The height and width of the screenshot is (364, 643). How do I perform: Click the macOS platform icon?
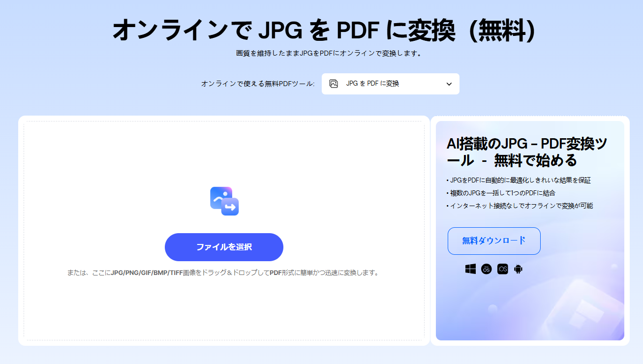pyautogui.click(x=486, y=269)
